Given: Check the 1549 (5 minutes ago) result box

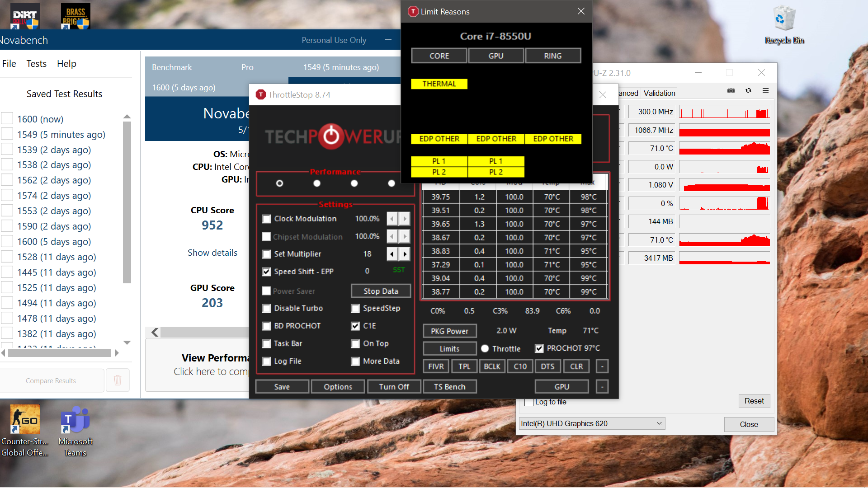Looking at the screenshot, I should pyautogui.click(x=7, y=134).
